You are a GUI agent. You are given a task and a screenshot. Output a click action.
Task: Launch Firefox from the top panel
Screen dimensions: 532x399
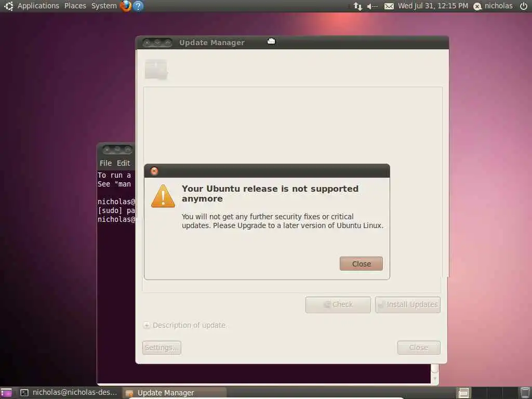pyautogui.click(x=126, y=6)
